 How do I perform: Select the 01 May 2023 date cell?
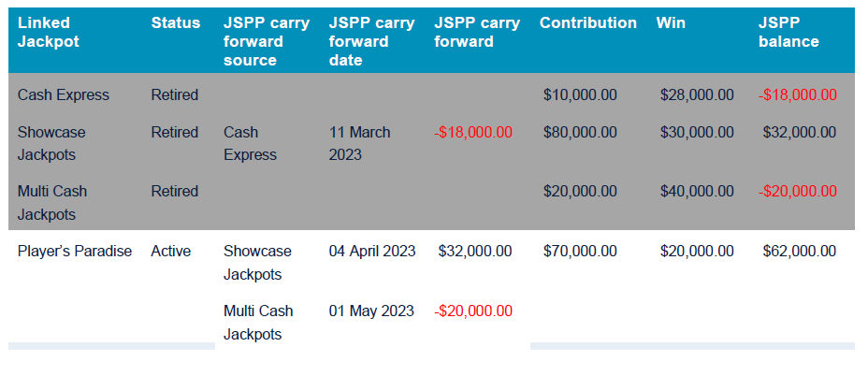click(x=370, y=311)
